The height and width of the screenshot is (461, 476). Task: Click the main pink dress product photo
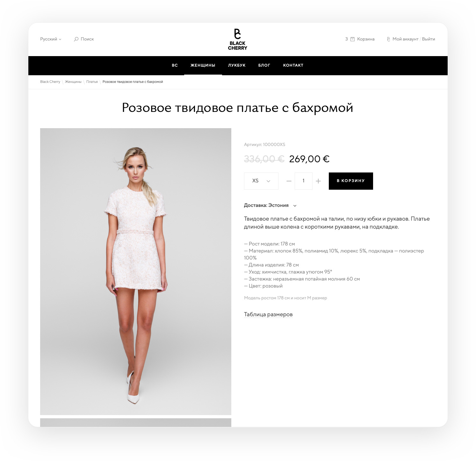[136, 272]
